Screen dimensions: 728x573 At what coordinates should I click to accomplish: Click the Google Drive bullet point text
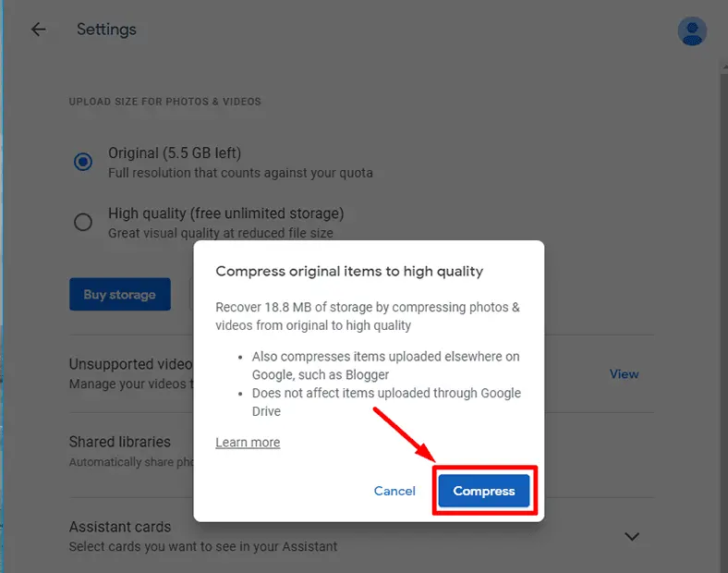[385, 402]
